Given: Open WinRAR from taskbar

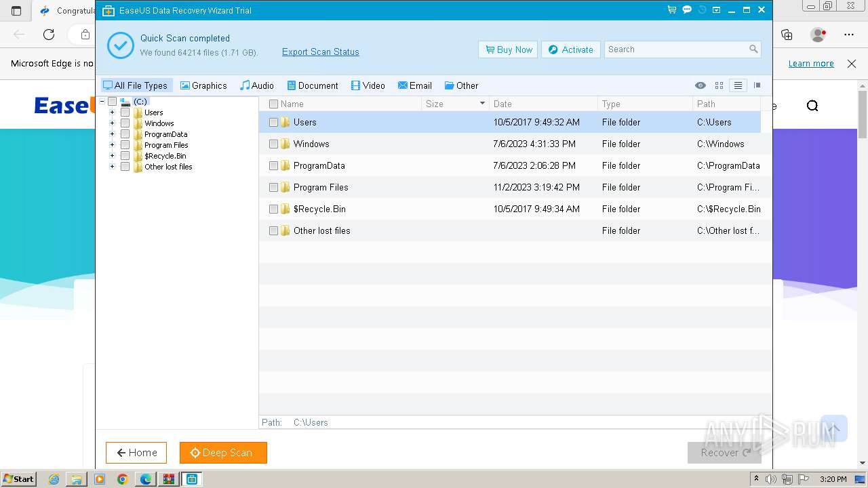Looking at the screenshot, I should (x=169, y=479).
